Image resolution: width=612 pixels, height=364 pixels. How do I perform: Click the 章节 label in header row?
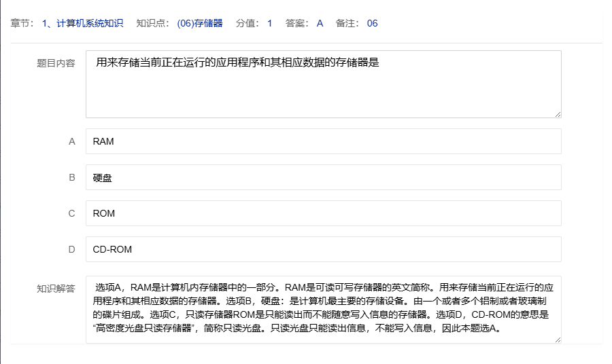21,23
